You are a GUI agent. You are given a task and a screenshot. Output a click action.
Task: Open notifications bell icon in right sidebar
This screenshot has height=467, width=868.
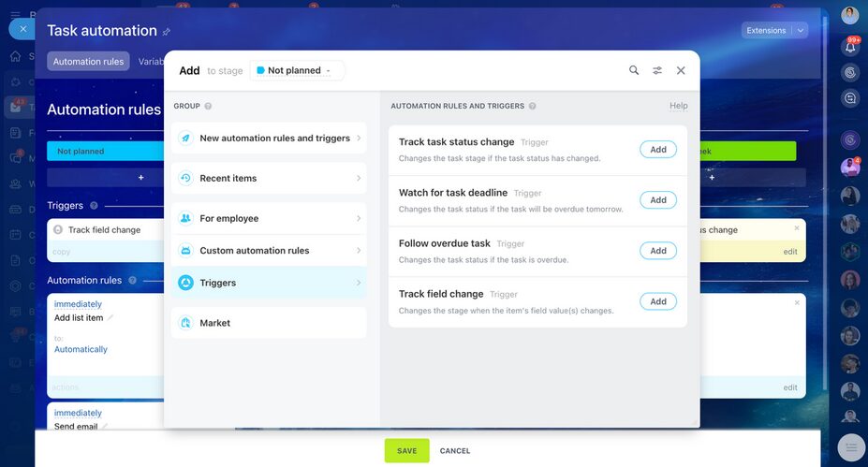[850, 46]
